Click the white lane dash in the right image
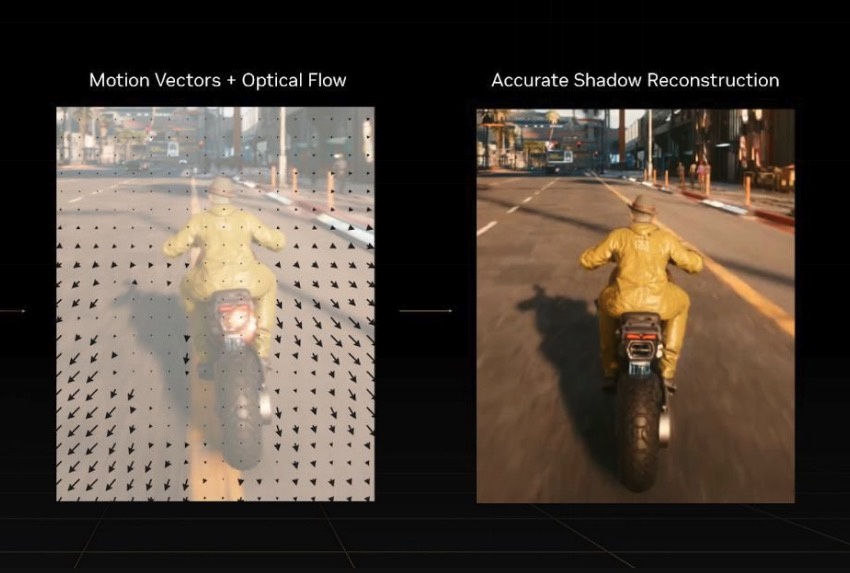 (x=487, y=227)
